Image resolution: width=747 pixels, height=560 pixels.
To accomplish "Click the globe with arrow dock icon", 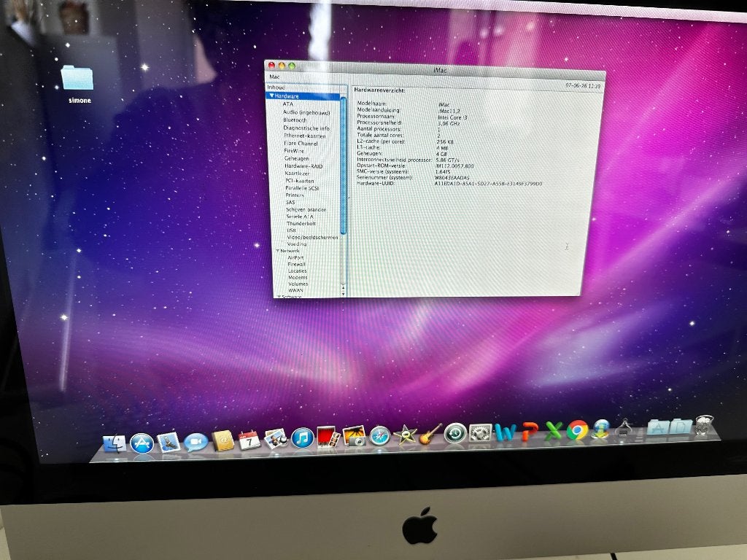I will click(x=601, y=429).
